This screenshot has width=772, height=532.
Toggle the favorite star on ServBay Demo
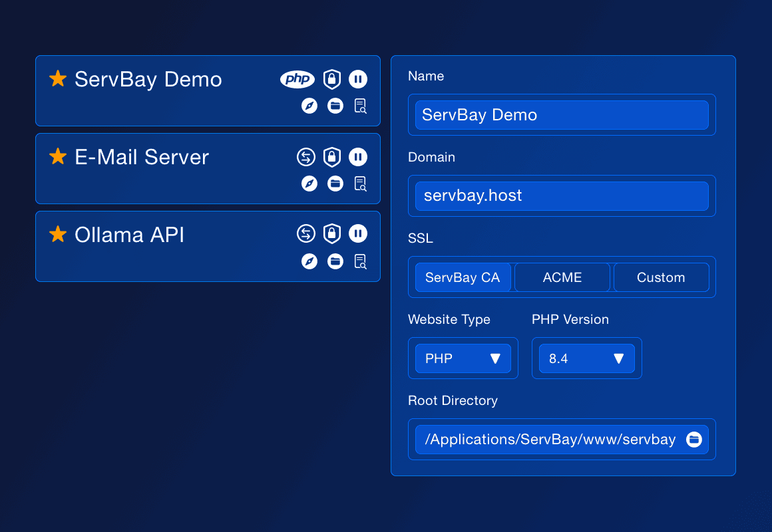58,78
